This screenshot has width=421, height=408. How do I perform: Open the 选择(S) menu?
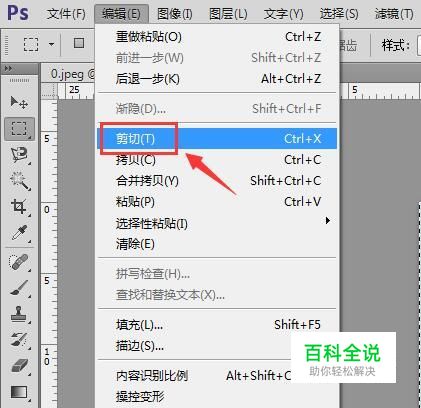[x=339, y=14]
